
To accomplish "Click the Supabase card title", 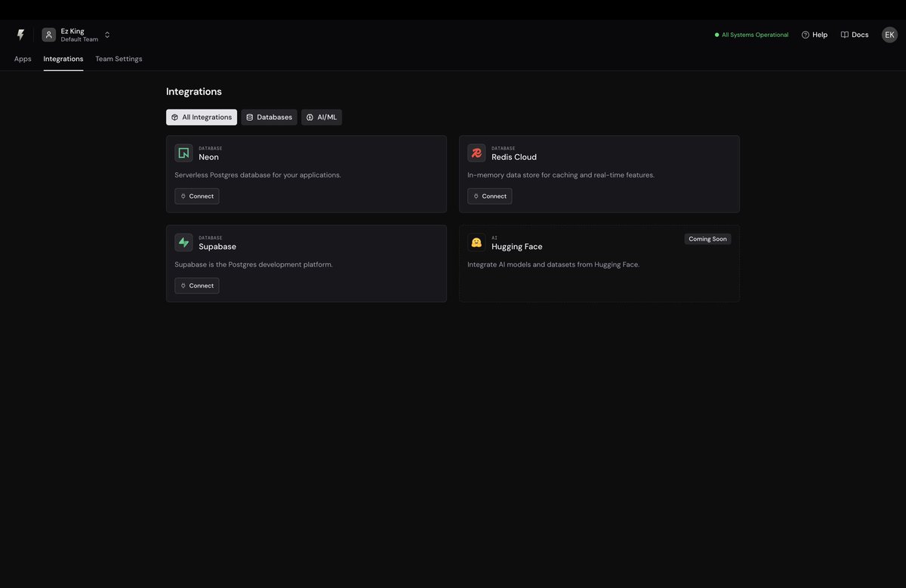I will 217,247.
